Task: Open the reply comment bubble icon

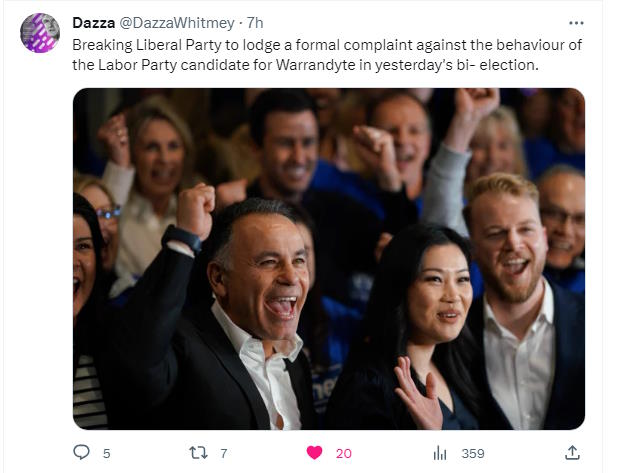Action: pos(81,452)
